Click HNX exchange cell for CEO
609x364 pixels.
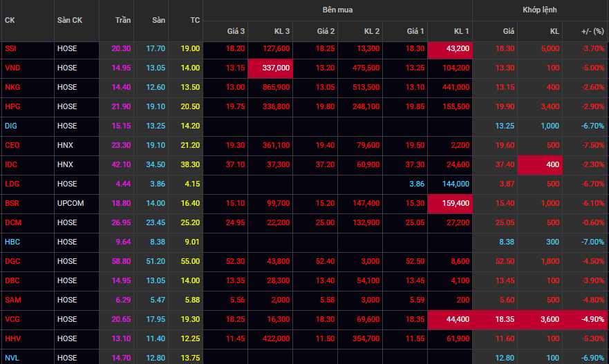(x=65, y=146)
